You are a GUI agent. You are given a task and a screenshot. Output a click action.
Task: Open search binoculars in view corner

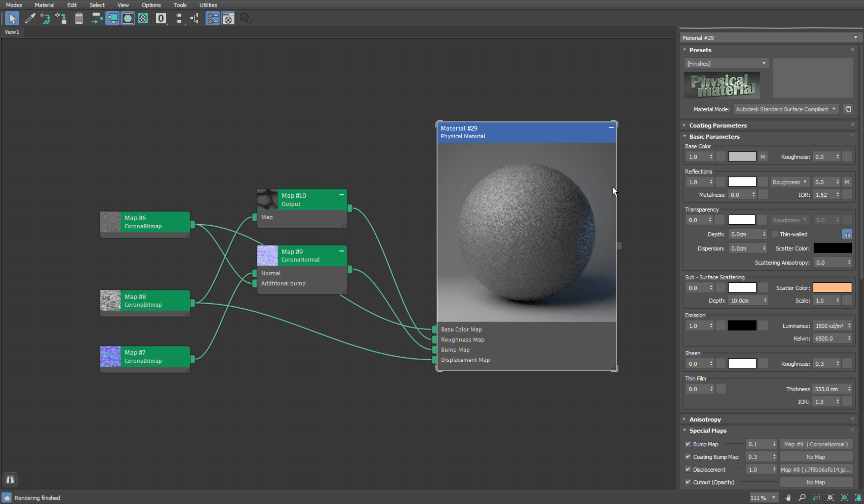pyautogui.click(x=10, y=480)
